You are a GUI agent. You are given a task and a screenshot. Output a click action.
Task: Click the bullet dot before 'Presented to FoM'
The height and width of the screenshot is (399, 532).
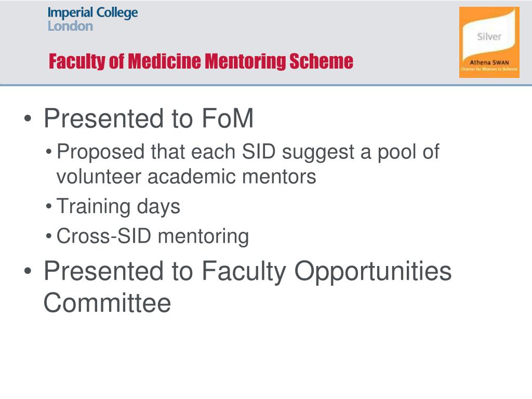tap(28, 119)
